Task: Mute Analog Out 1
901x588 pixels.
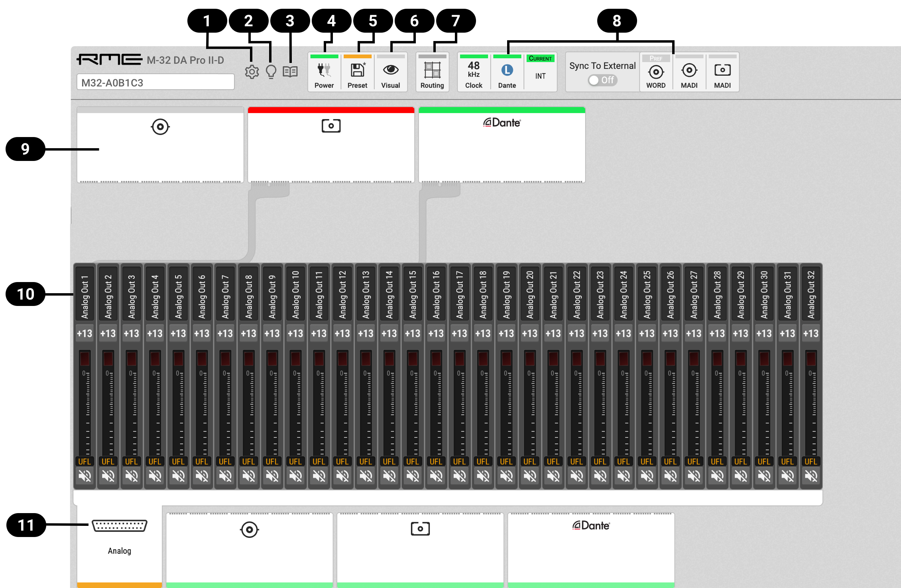Action: pyautogui.click(x=85, y=476)
